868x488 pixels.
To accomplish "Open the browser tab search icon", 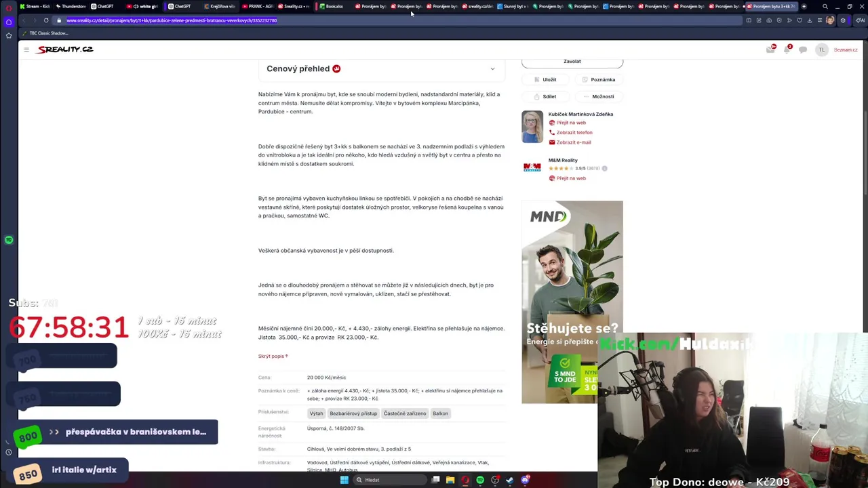I will coord(825,6).
